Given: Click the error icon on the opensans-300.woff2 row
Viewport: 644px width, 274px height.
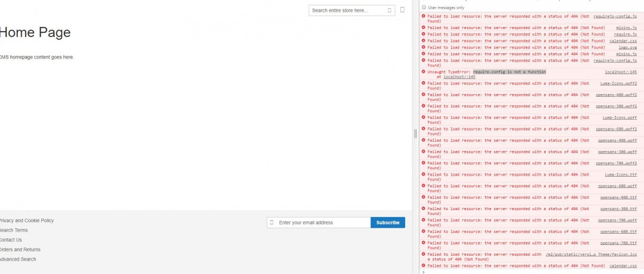Looking at the screenshot, I should pyautogui.click(x=423, y=106).
